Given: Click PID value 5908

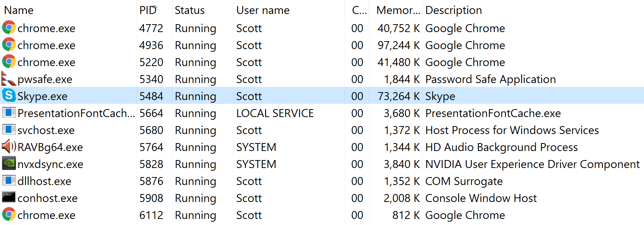Looking at the screenshot, I should pos(151,198).
